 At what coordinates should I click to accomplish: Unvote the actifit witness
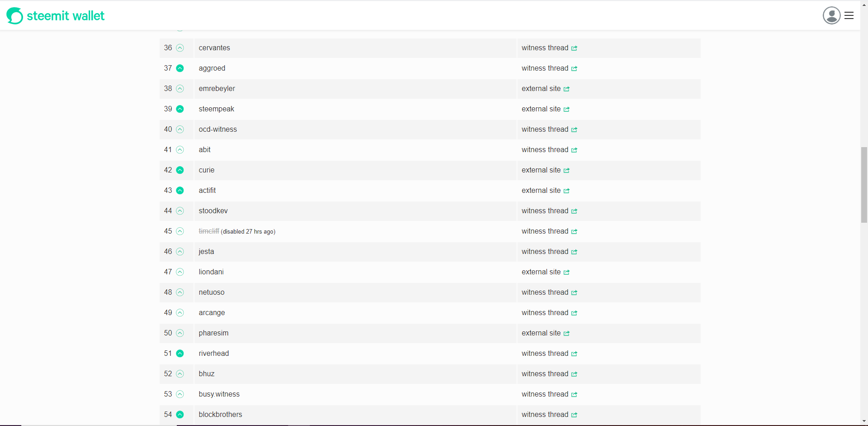pos(180,191)
